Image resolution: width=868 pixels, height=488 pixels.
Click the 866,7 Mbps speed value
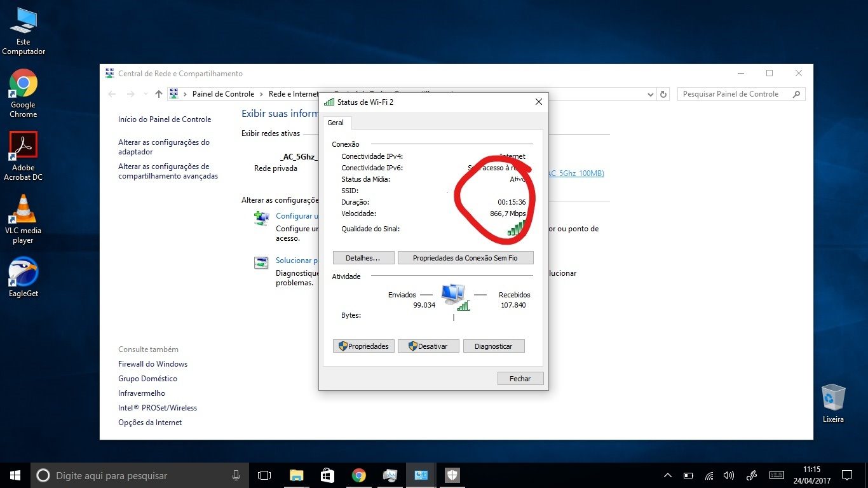(508, 214)
